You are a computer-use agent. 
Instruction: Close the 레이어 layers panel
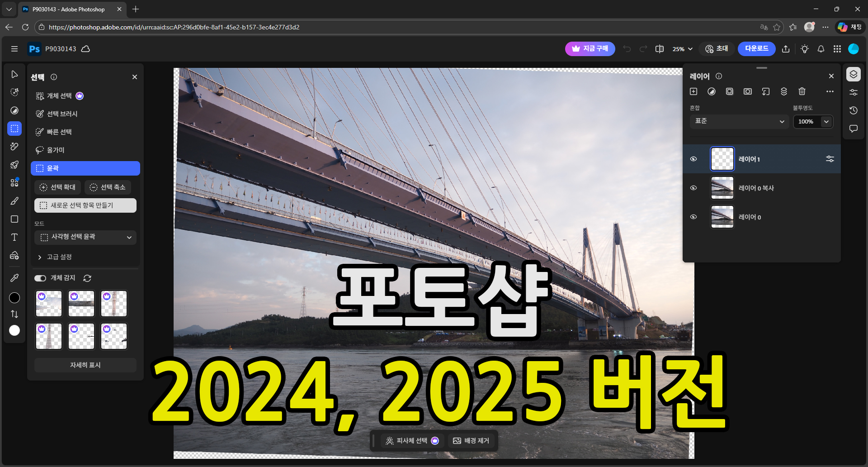point(831,76)
